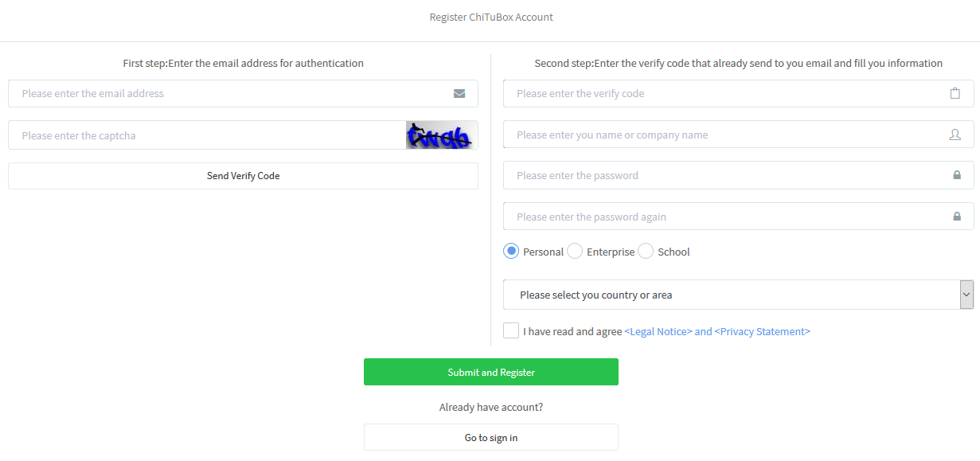
Task: Select the School account type
Action: (x=646, y=252)
